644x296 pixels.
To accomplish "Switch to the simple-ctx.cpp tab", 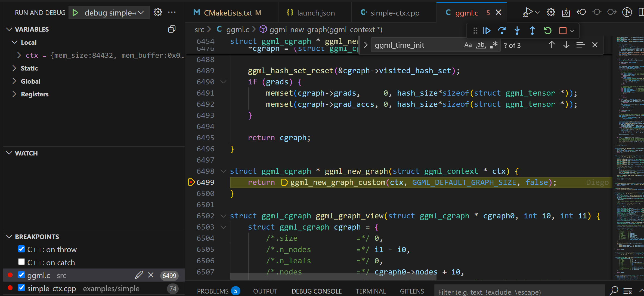I will point(394,13).
